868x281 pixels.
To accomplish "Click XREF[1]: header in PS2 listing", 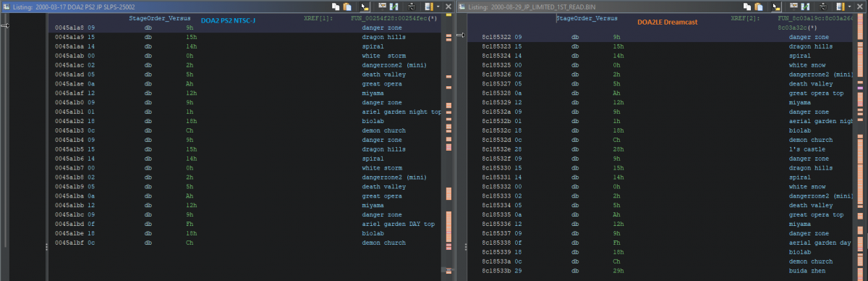I will coord(319,17).
